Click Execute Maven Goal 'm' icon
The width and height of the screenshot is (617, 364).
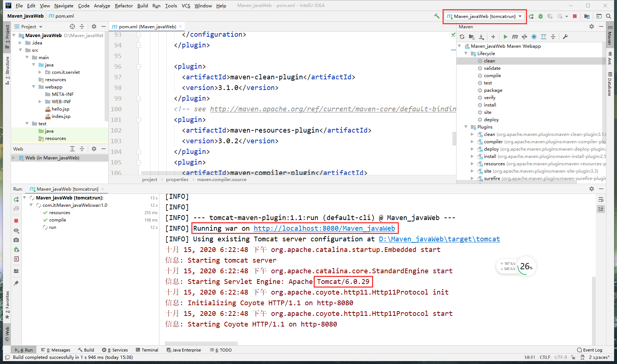tap(515, 37)
